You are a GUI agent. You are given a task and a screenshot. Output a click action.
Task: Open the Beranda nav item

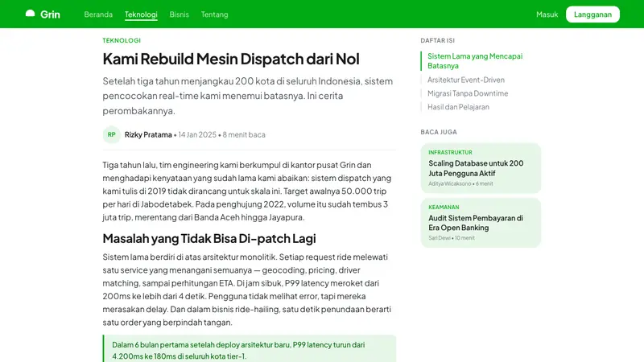pos(98,14)
